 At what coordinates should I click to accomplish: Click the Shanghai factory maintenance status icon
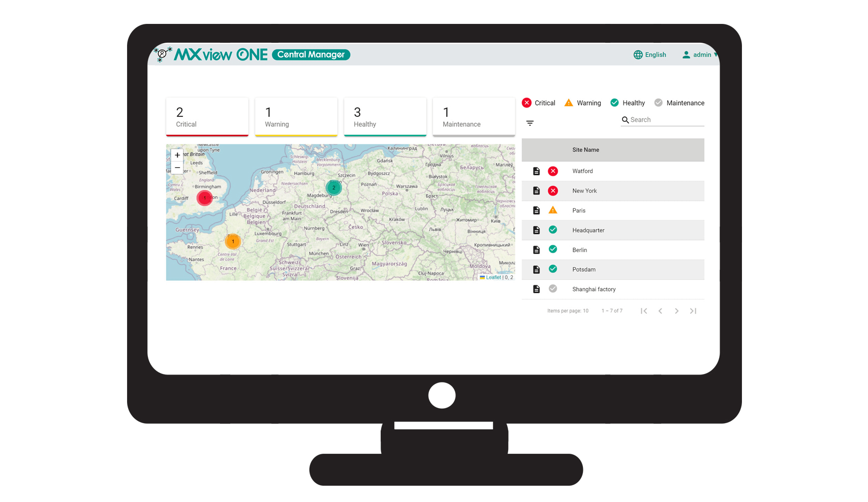553,289
